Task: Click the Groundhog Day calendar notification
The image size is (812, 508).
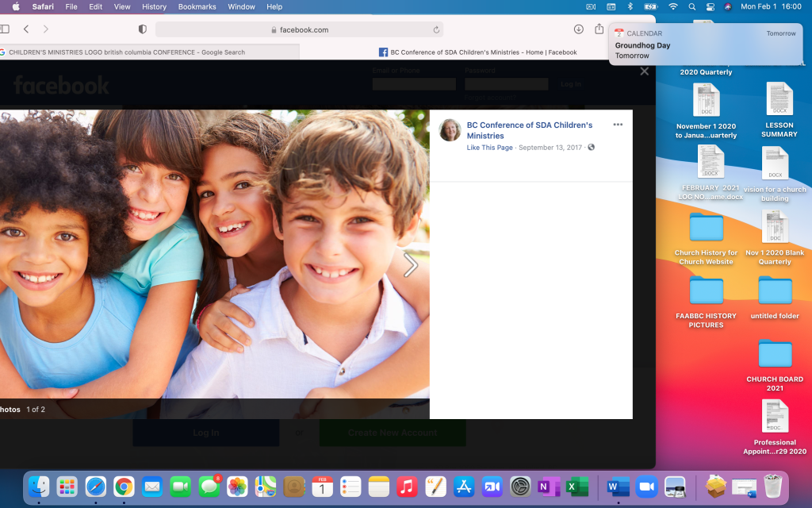Action: click(x=705, y=44)
